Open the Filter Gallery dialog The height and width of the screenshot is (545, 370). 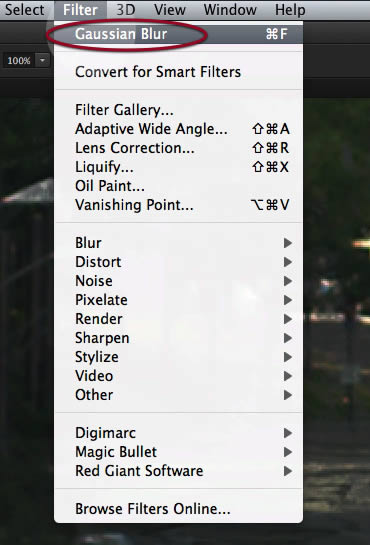(179, 110)
